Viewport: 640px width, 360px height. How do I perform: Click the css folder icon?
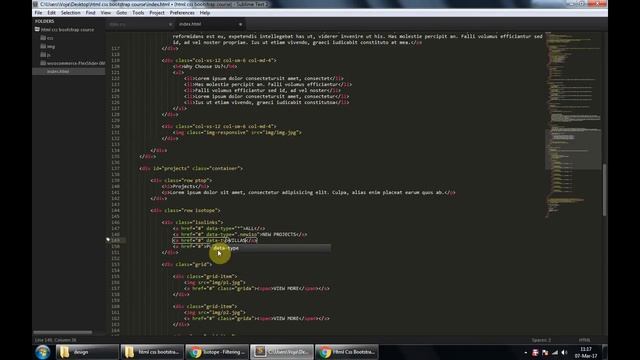43,38
